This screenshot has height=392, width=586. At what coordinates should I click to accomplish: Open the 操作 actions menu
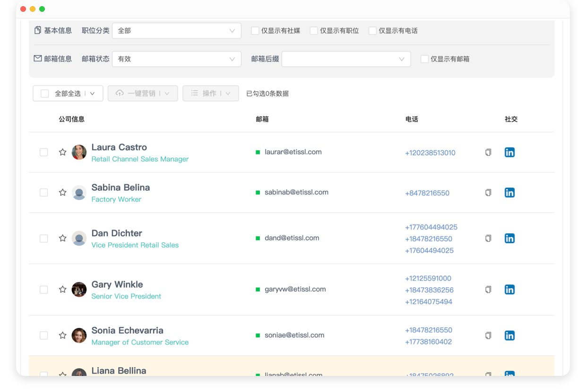point(210,93)
